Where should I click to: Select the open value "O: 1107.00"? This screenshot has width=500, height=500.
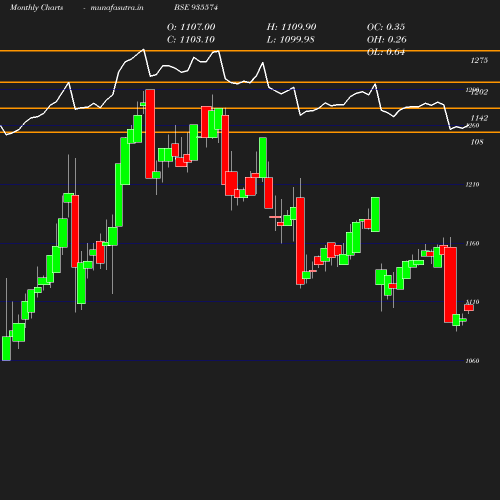[x=191, y=27]
